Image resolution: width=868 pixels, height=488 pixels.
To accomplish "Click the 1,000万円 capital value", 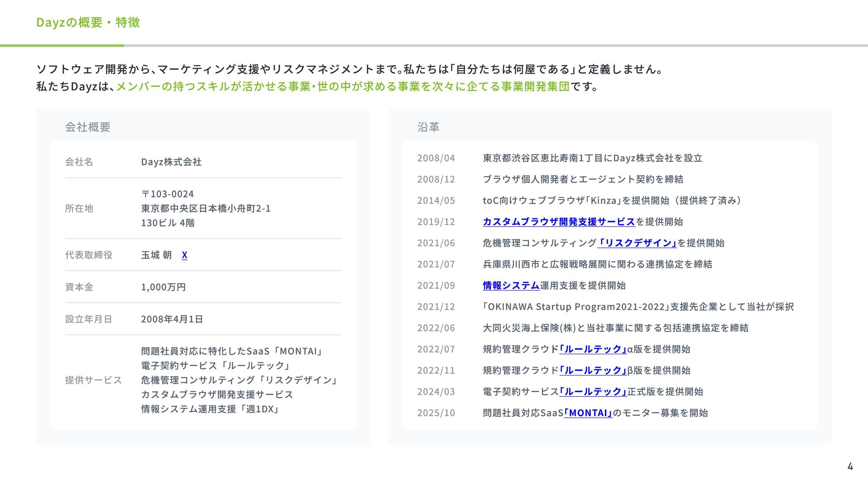I will 163,287.
